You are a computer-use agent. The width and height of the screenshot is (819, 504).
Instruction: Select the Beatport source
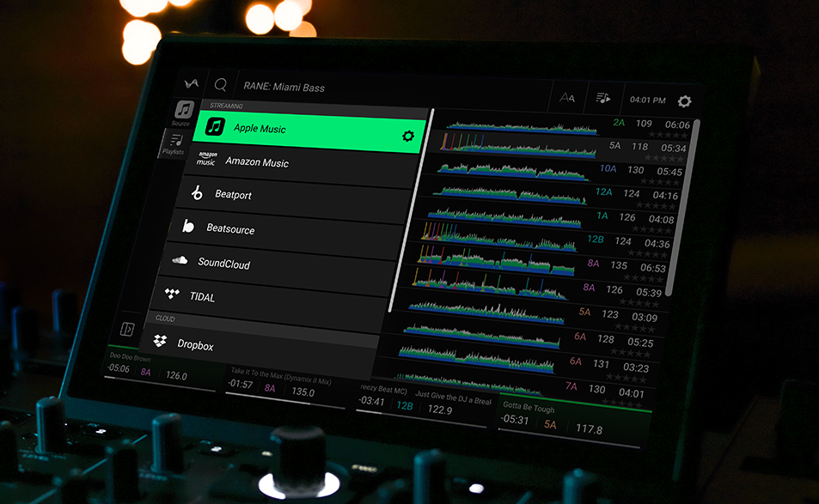(294, 197)
